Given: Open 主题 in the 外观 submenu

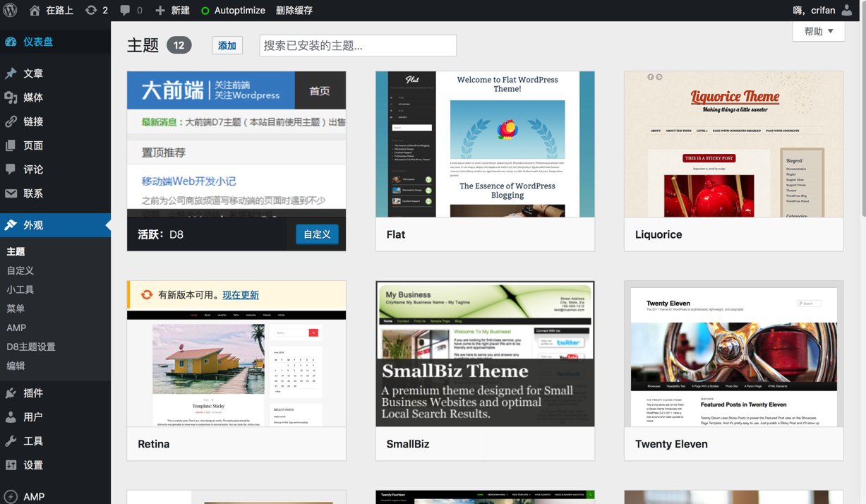Looking at the screenshot, I should click(x=16, y=251).
